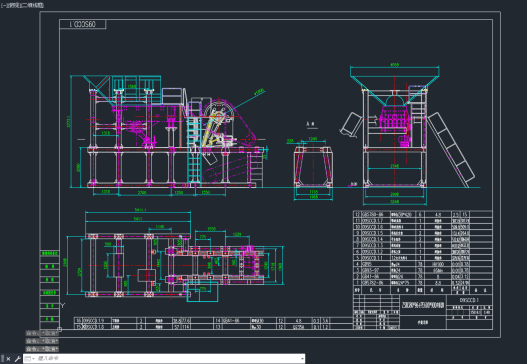The image size is (527, 364).
Task: Open the viewport [-] controls menu
Action: click(3, 5)
